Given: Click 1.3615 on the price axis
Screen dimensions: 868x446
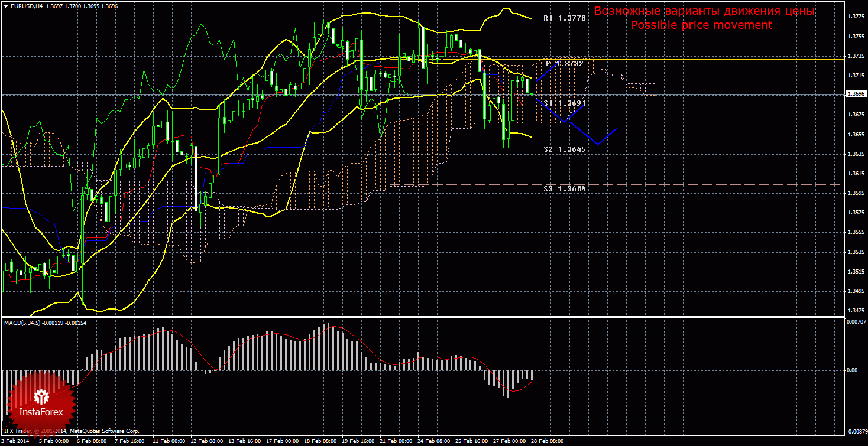Looking at the screenshot, I should coord(856,173).
